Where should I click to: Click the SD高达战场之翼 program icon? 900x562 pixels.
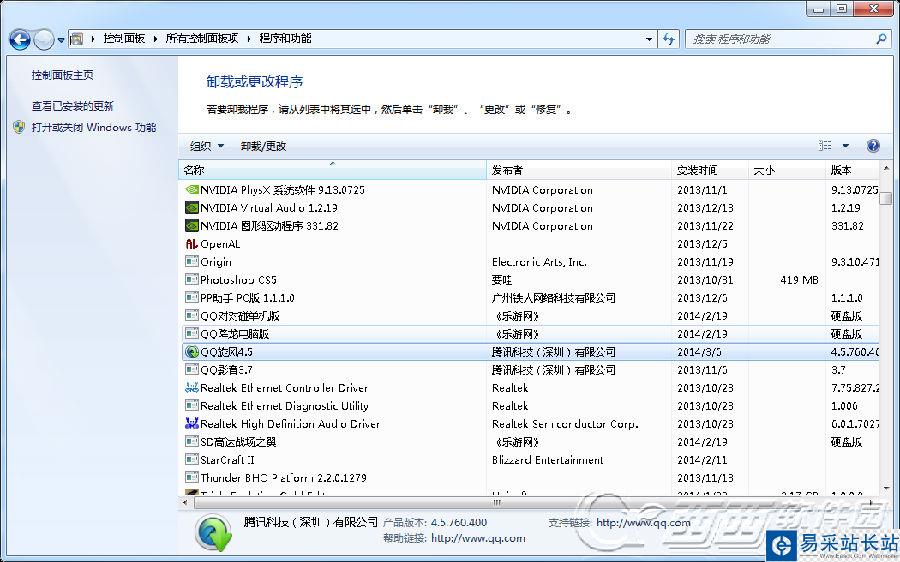[192, 441]
